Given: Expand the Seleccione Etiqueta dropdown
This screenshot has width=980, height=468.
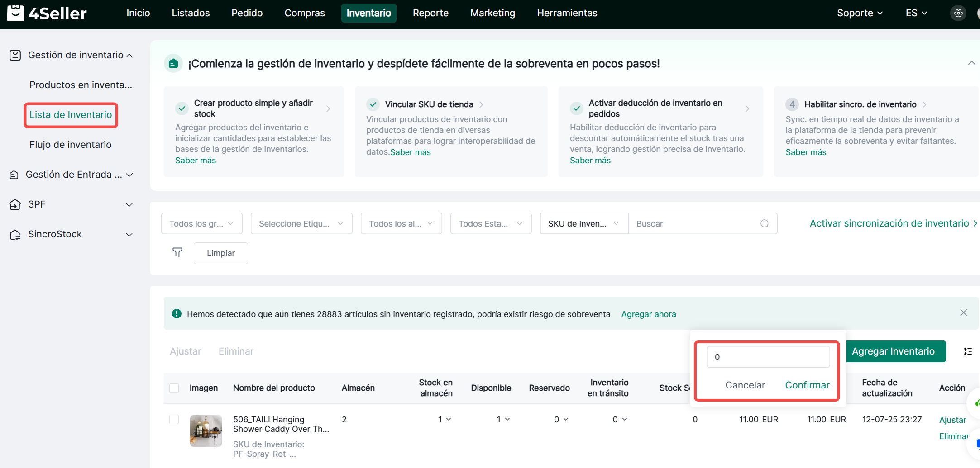Looking at the screenshot, I should 301,224.
